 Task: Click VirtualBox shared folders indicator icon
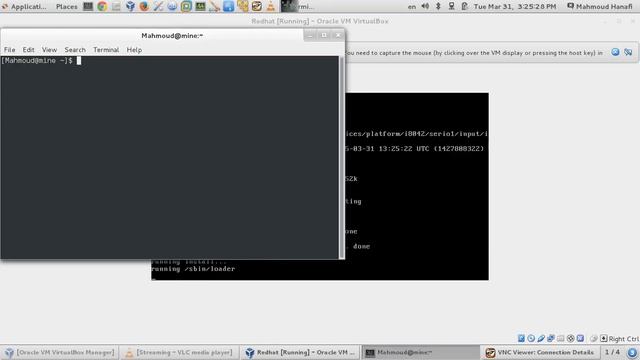[x=560, y=338]
